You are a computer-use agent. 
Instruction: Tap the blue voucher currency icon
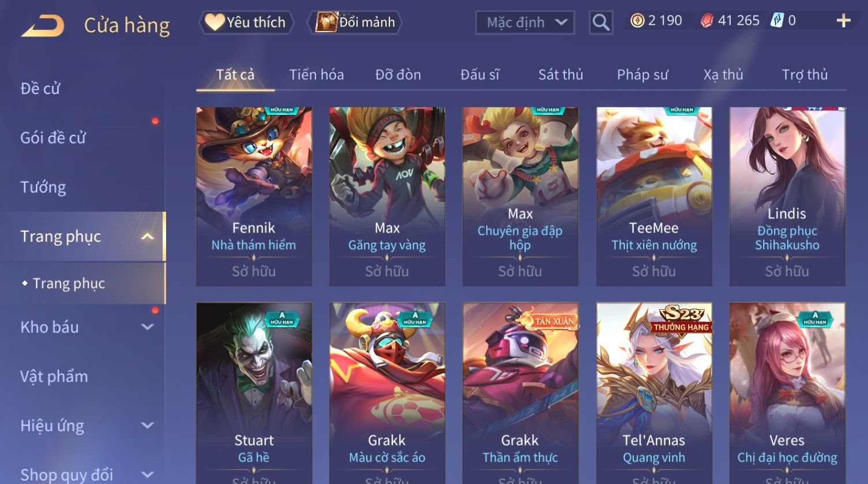[777, 21]
